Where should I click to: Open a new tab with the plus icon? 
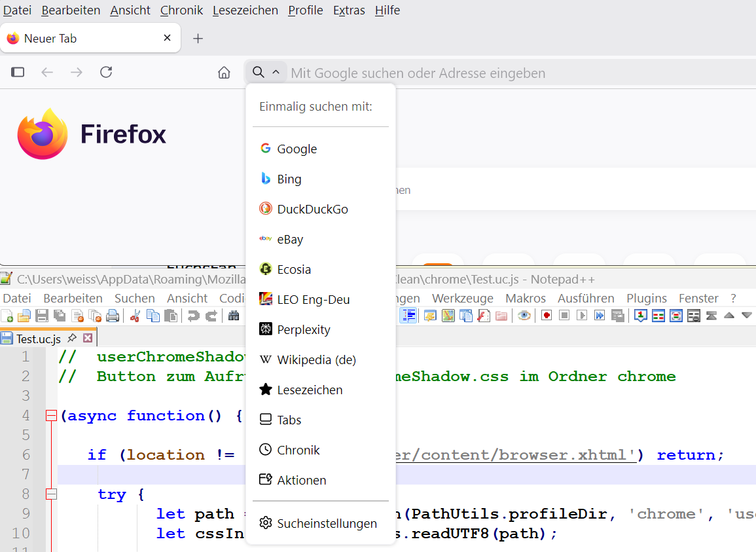[x=198, y=39]
